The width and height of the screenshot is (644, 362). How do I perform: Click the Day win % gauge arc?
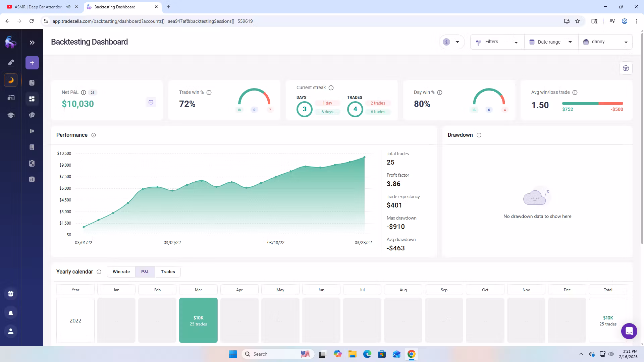pos(489,96)
